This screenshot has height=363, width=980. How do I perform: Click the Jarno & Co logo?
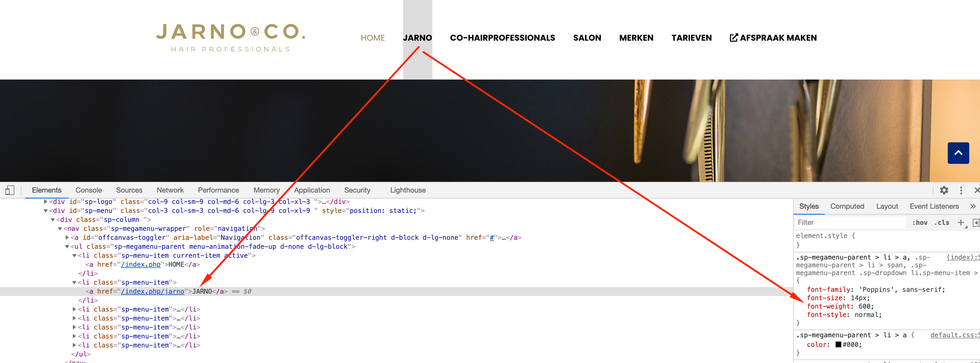[231, 37]
